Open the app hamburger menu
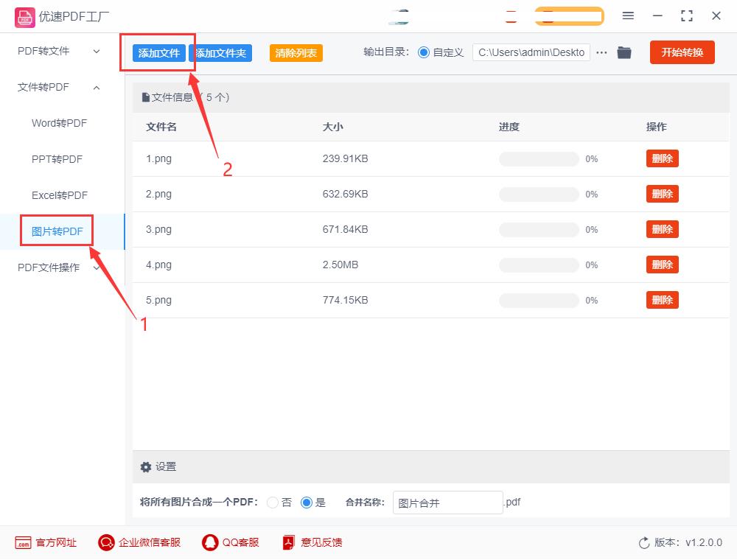The height and width of the screenshot is (560, 737). coord(629,15)
